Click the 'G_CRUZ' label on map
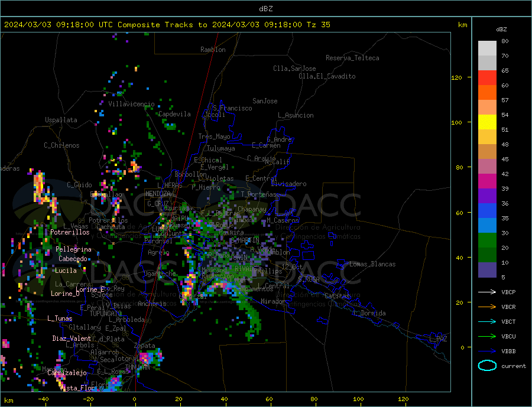The image size is (532, 407). point(158,203)
